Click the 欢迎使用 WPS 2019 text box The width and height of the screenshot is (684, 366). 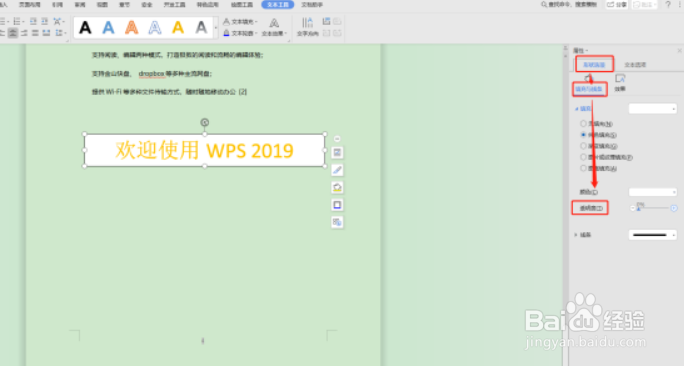pyautogui.click(x=205, y=151)
